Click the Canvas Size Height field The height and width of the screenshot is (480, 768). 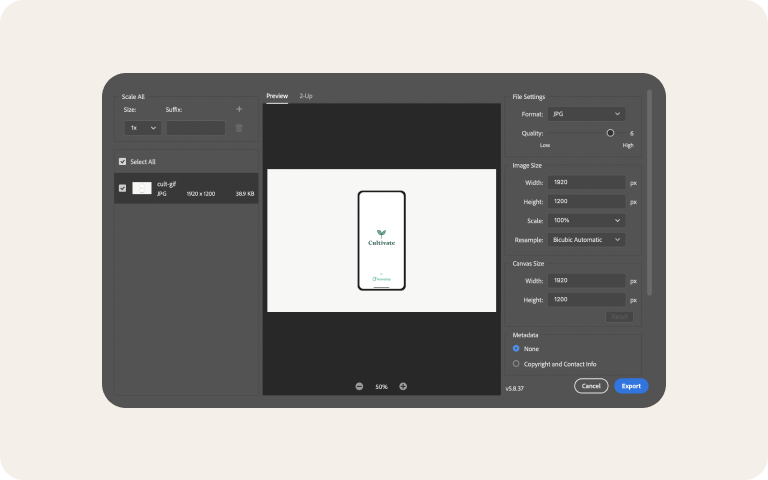586,300
